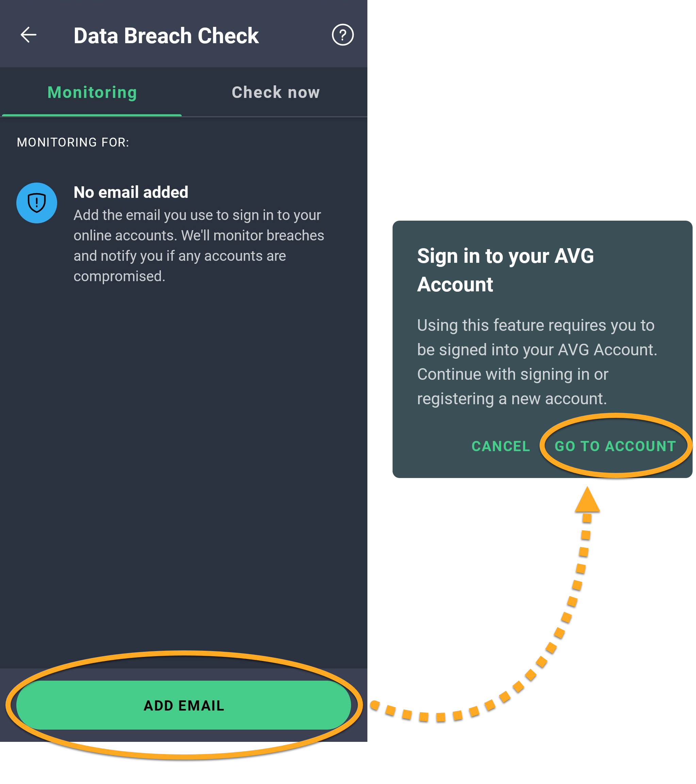Click the green underline beneath Monitoring tab
696x784 pixels.
(x=92, y=115)
